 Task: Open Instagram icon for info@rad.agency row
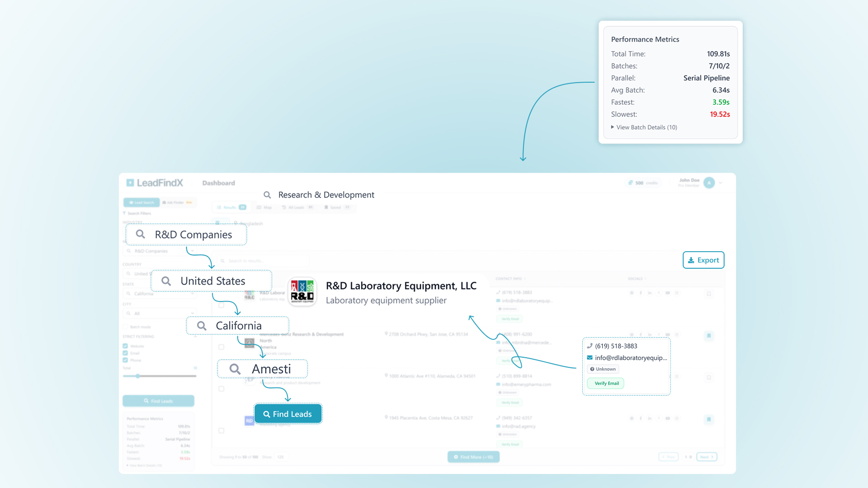coord(677,418)
